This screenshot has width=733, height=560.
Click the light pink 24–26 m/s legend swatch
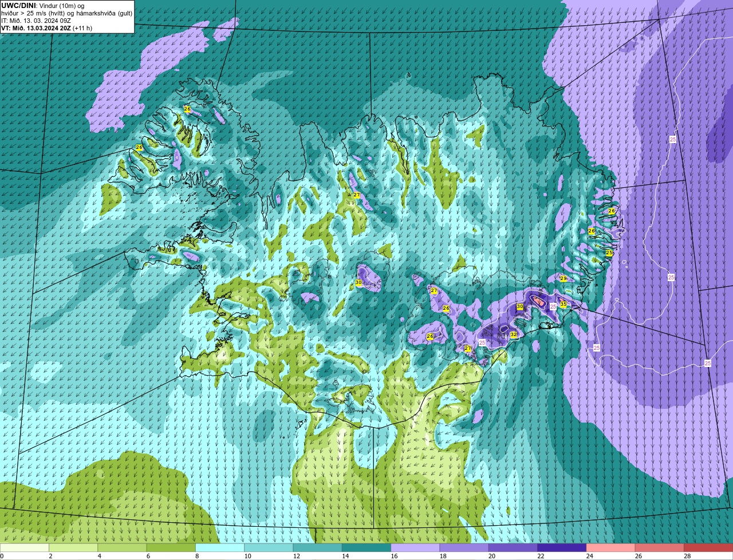(610, 547)
